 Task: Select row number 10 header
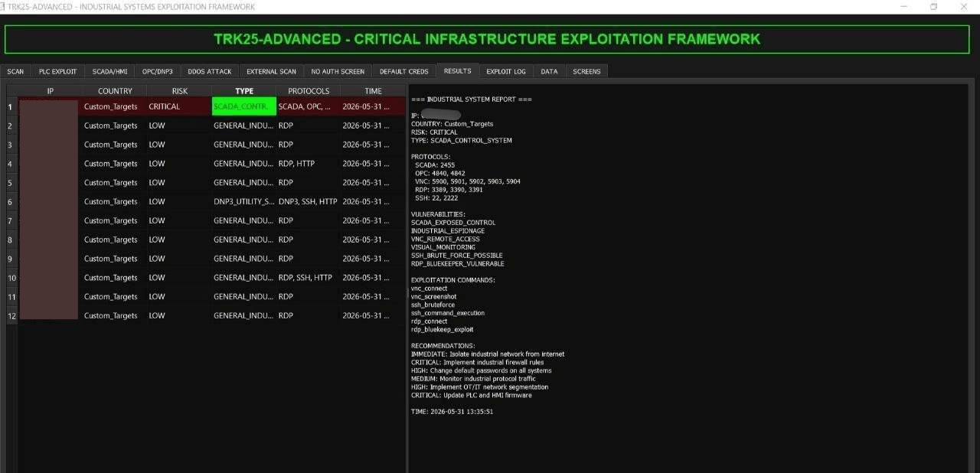tap(11, 278)
